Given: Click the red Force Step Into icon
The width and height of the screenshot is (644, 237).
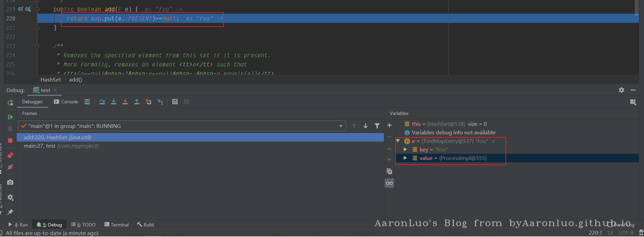Looking at the screenshot, I should point(125,102).
